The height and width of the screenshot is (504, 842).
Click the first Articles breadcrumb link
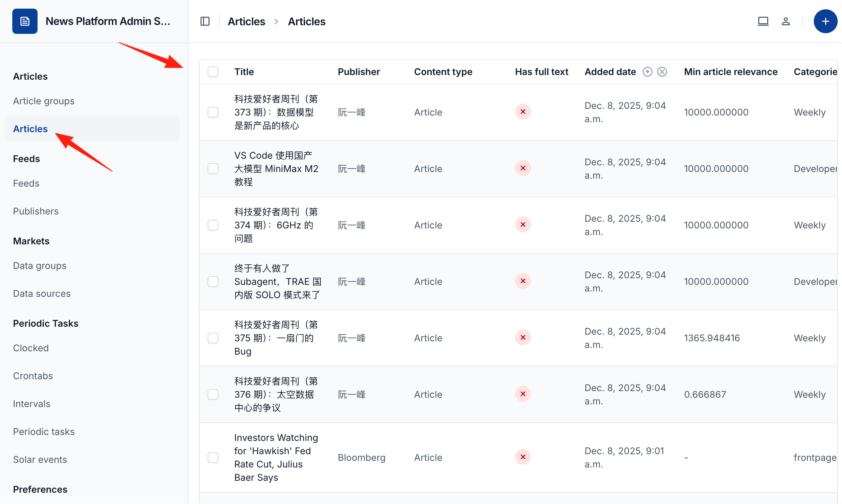246,21
